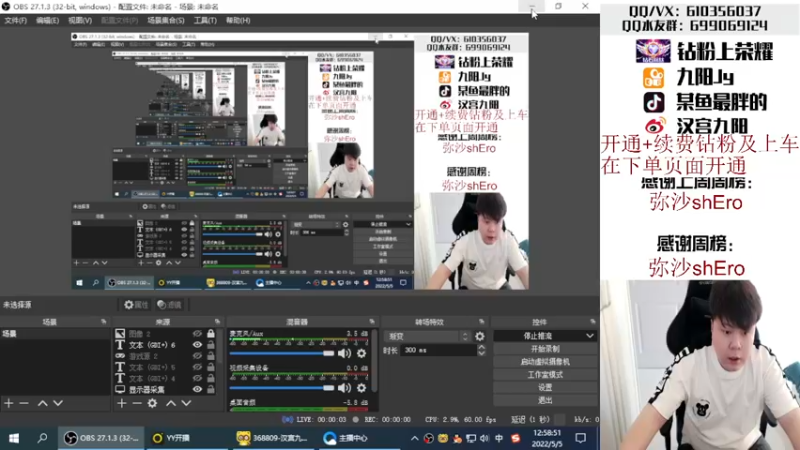
Task: Show the 文本 (GDI+) 5 source
Action: [197, 367]
